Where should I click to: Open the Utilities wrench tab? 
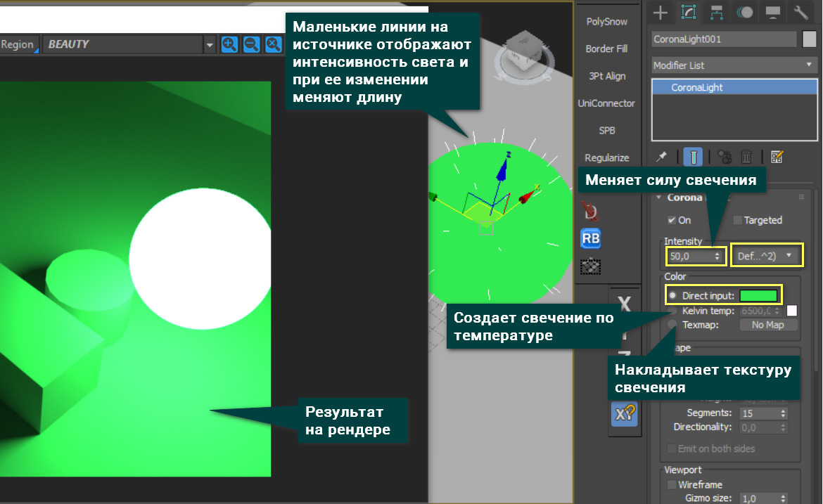click(x=800, y=12)
